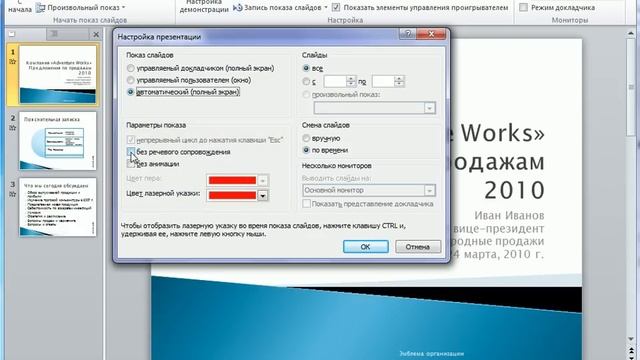Select slide 3 'Что мы сегодня обсуждаем' thumbnail
This screenshot has width=640, height=360.
tap(58, 207)
